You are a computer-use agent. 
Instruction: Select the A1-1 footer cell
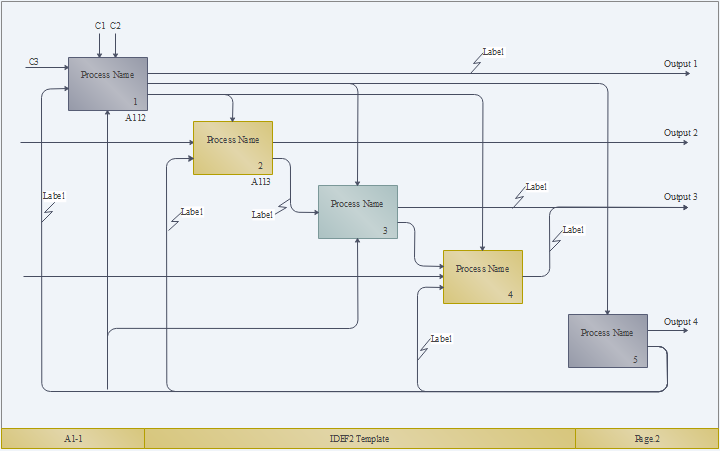73,439
